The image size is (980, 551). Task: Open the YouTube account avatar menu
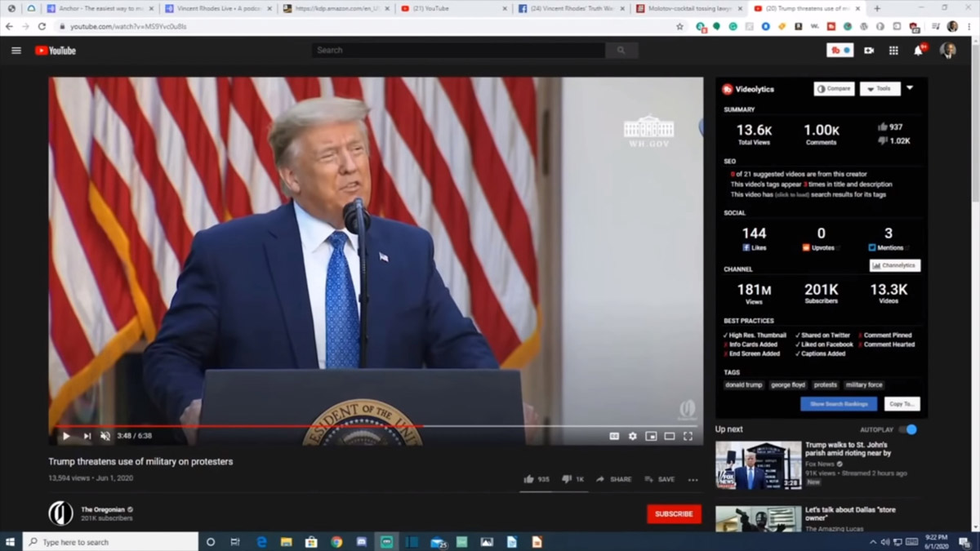[x=947, y=51]
